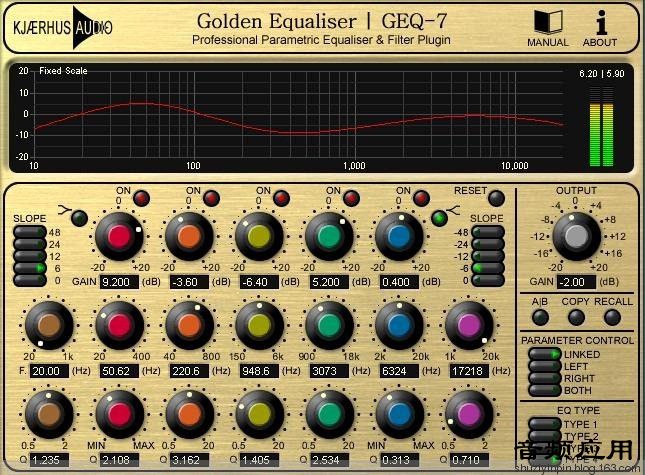Toggle ON LED above green gain knob
Viewport: 645px width, 475px height.
click(351, 199)
